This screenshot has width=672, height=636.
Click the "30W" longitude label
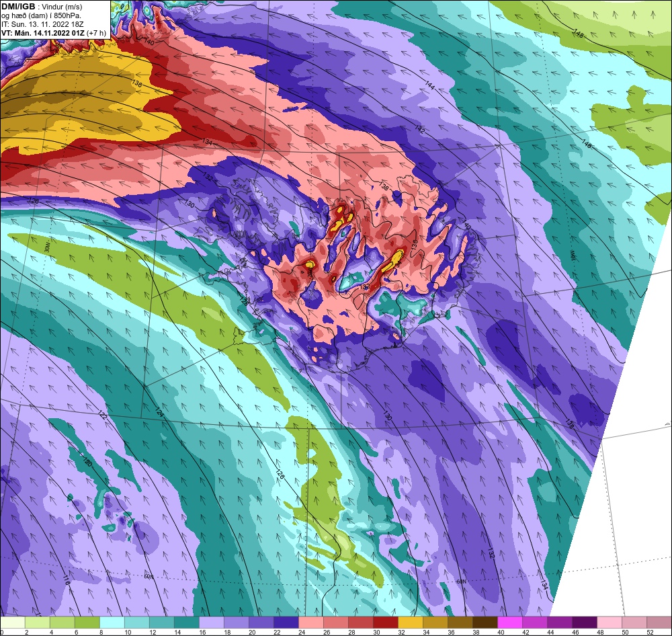tap(47, 247)
